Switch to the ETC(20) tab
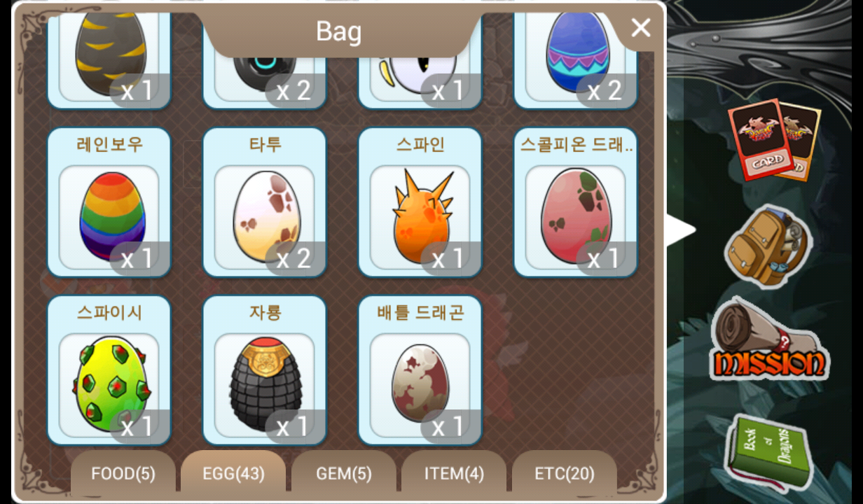Screen dimensions: 863x504 tap(565, 473)
